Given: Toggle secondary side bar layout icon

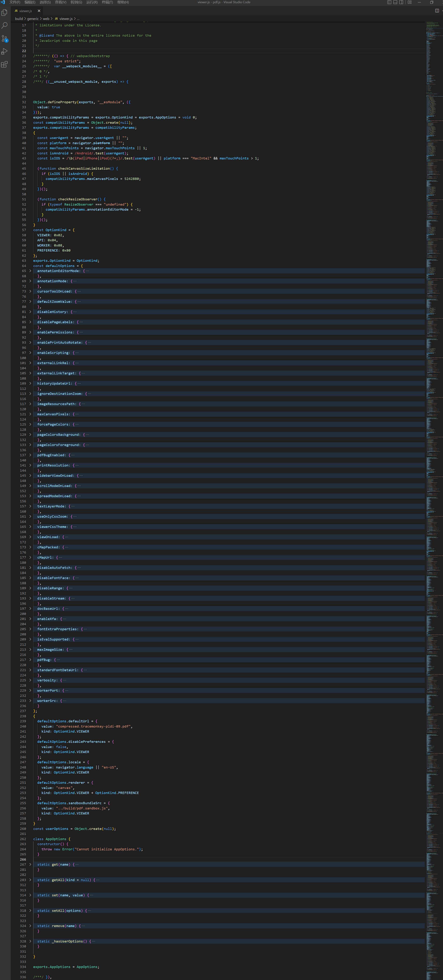Looking at the screenshot, I should coord(401,2).
